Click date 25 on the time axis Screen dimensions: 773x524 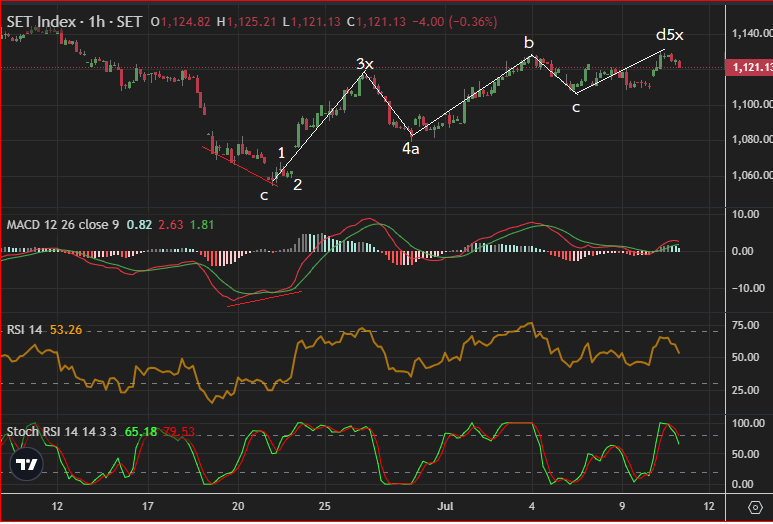click(324, 506)
